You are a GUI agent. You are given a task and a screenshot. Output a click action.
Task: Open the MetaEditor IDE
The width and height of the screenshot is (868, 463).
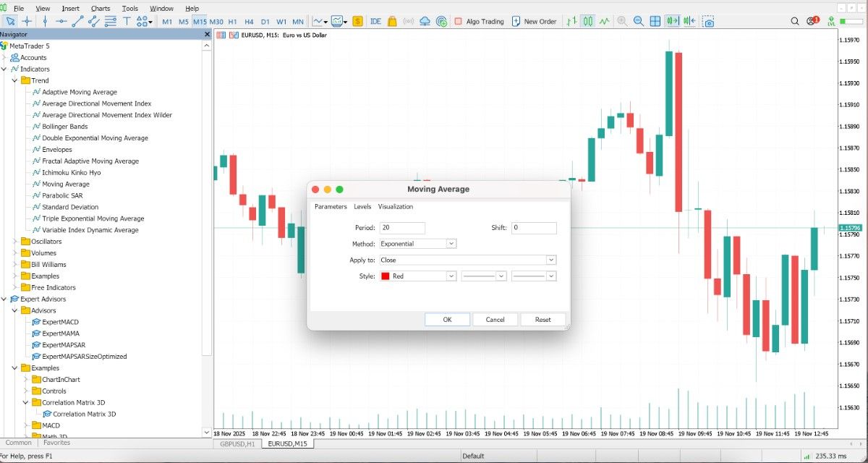pos(375,22)
